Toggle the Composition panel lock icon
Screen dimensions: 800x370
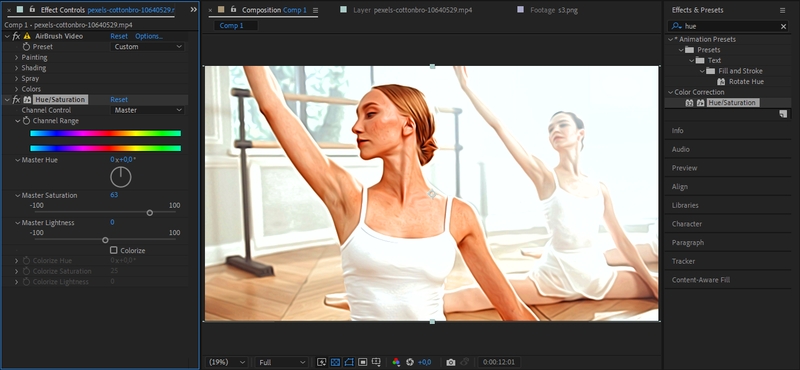(233, 10)
